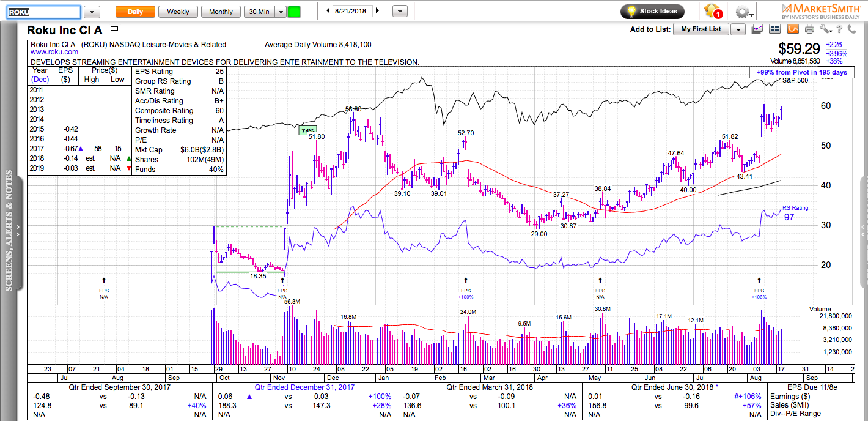Image resolution: width=868 pixels, height=421 pixels.
Task: Click the 74% green pivot label
Action: pyautogui.click(x=307, y=130)
